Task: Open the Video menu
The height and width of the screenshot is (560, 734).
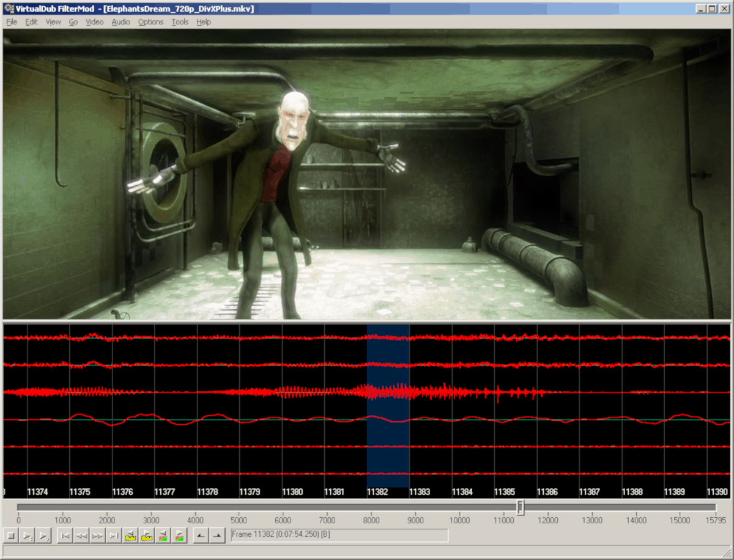Action: 95,21
